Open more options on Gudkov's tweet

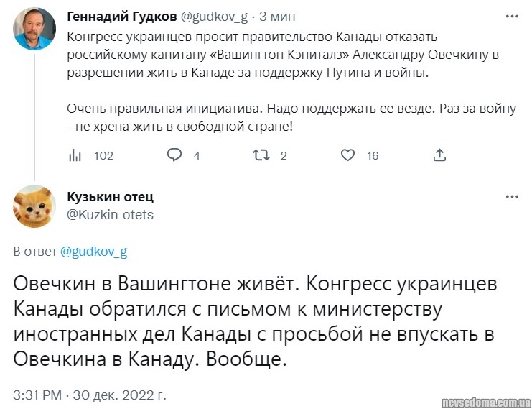click(511, 17)
